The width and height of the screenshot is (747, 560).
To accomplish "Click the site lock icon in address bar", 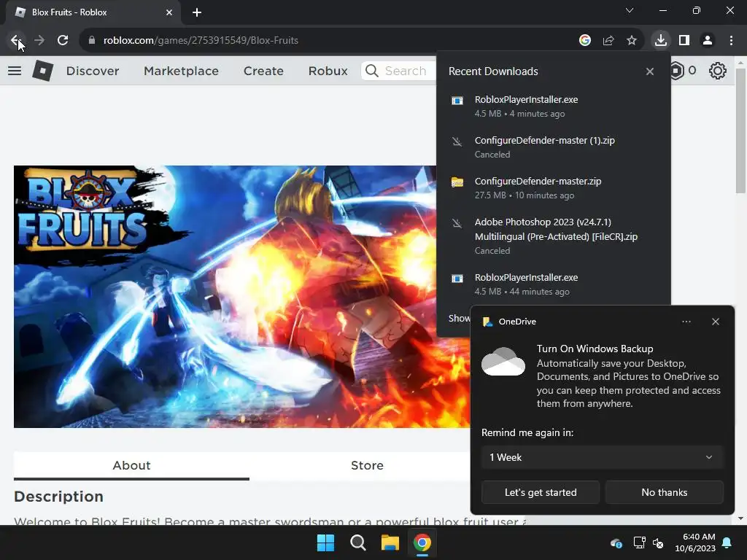I will [92, 41].
